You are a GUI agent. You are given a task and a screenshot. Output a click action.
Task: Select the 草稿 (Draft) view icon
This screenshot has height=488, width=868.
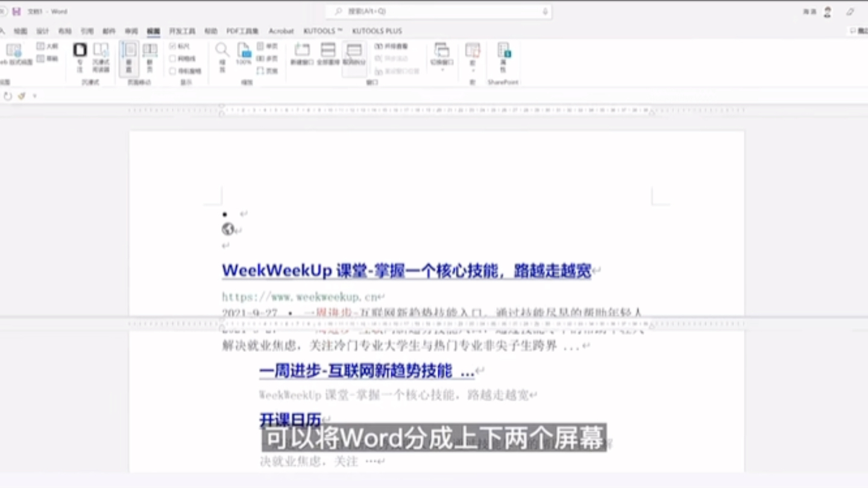47,58
